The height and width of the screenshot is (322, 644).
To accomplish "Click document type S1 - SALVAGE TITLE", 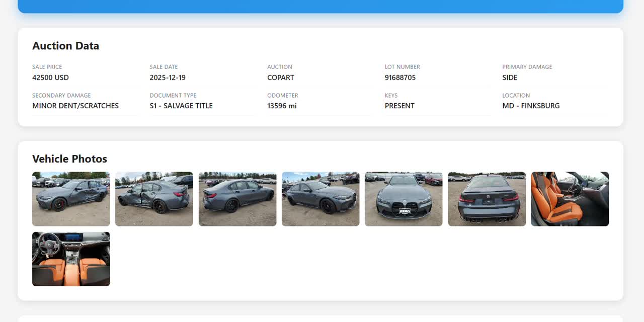I will click(181, 106).
